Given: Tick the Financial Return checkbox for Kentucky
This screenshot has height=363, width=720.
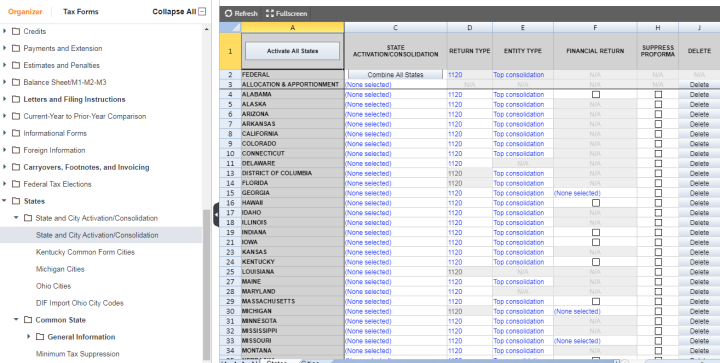Looking at the screenshot, I should point(596,262).
